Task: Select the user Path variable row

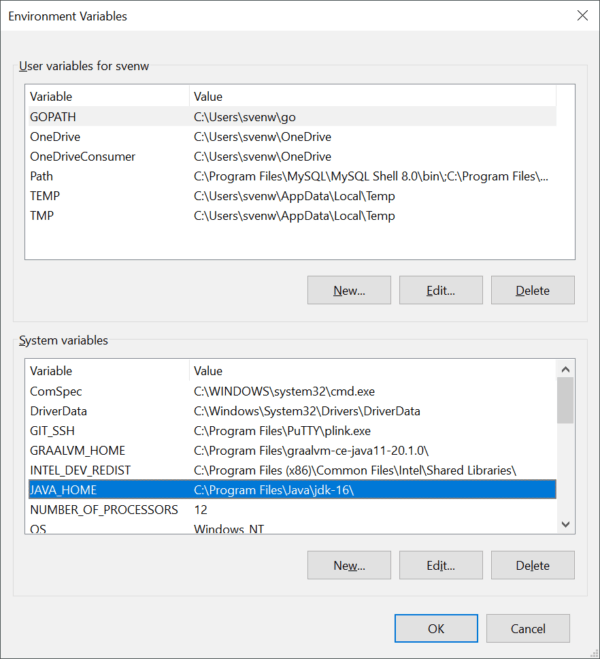Action: [292, 176]
